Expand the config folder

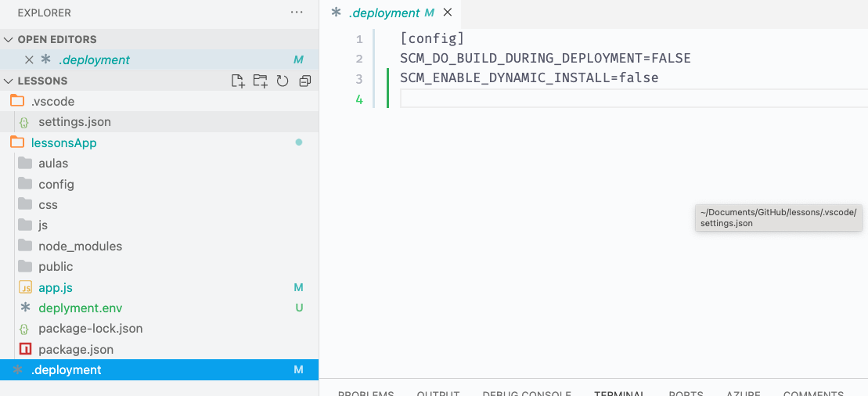pyautogui.click(x=160, y=184)
